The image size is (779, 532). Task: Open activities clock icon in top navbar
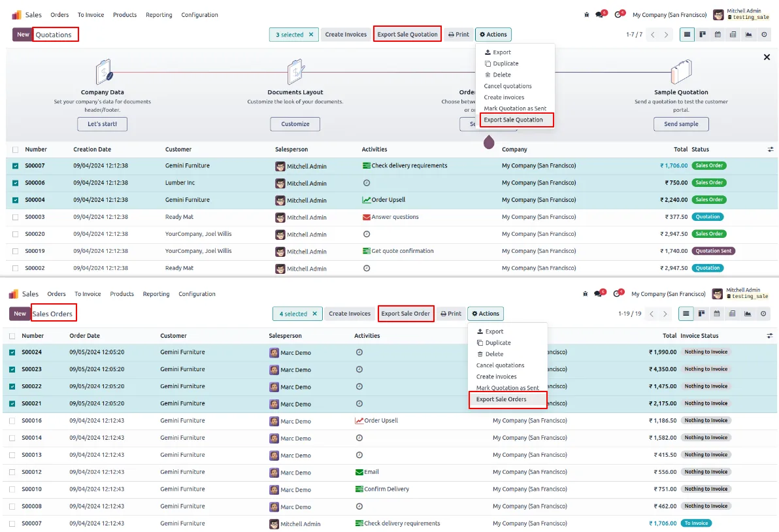[x=619, y=14]
